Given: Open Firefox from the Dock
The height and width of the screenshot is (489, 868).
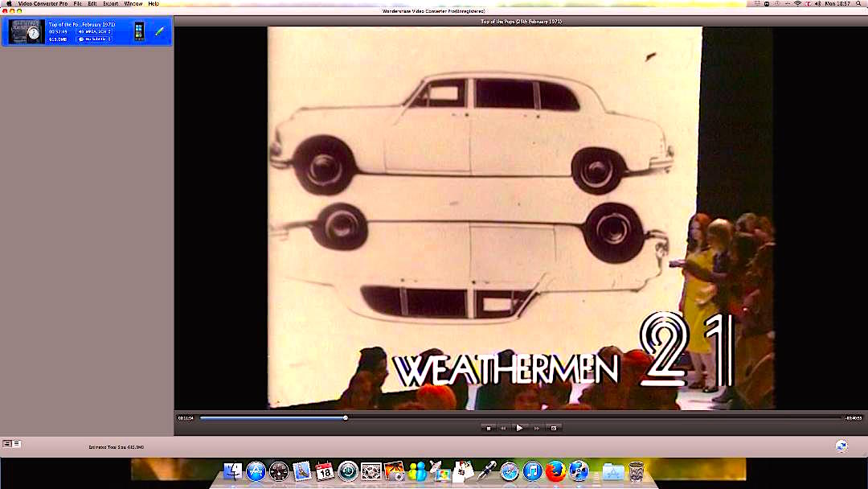Looking at the screenshot, I should [x=555, y=471].
